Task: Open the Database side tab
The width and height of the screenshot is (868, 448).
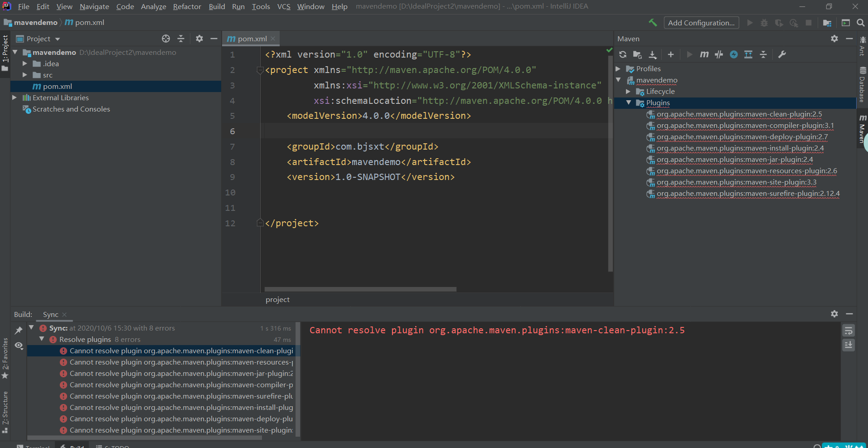Action: (x=863, y=84)
